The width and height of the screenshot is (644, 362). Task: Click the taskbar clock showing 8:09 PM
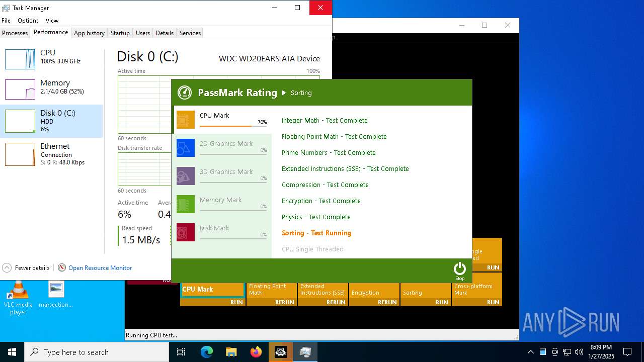601,352
